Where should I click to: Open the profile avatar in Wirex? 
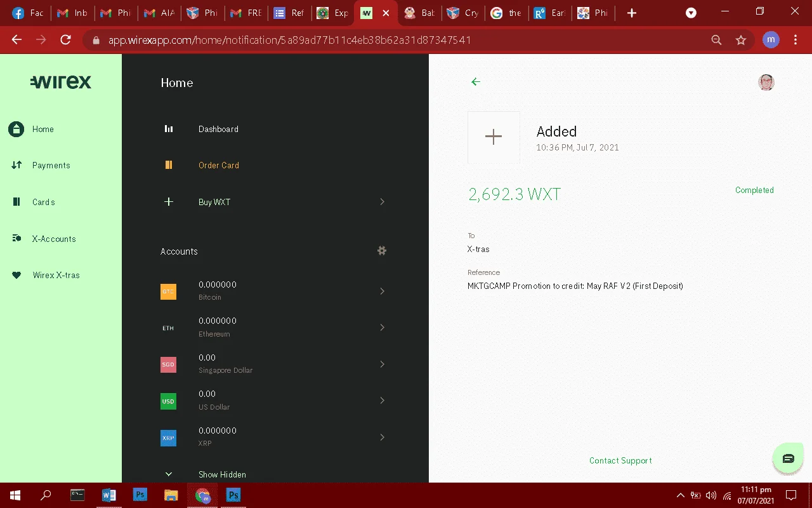(766, 82)
